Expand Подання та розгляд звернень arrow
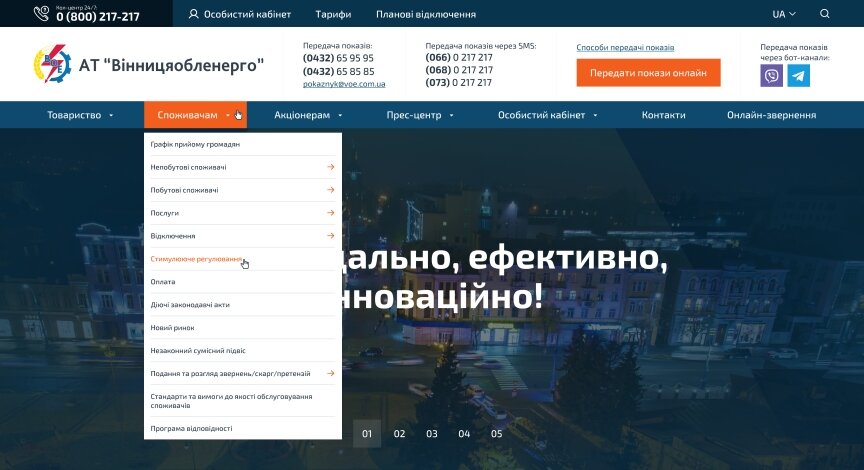 click(x=331, y=373)
